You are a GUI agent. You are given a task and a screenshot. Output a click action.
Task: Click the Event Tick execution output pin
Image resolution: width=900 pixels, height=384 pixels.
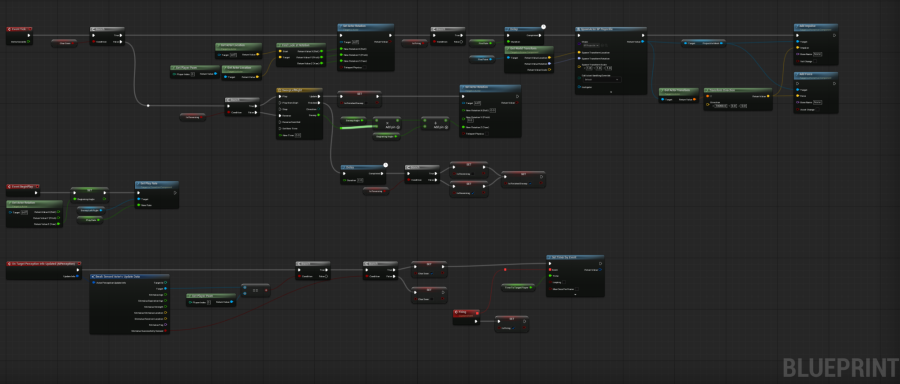coord(29,35)
